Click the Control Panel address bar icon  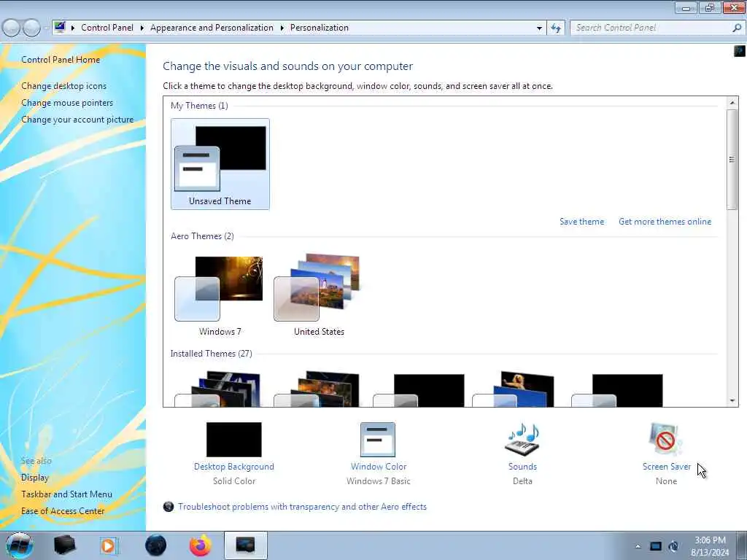tap(60, 28)
